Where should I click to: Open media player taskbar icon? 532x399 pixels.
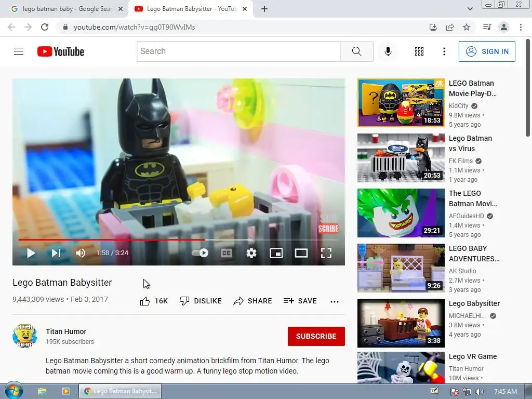point(66,391)
